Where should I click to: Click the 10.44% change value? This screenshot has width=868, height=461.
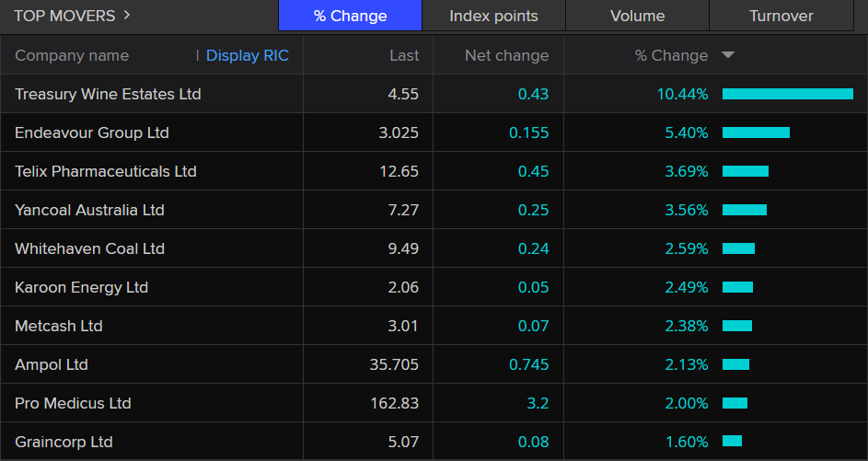tap(683, 94)
